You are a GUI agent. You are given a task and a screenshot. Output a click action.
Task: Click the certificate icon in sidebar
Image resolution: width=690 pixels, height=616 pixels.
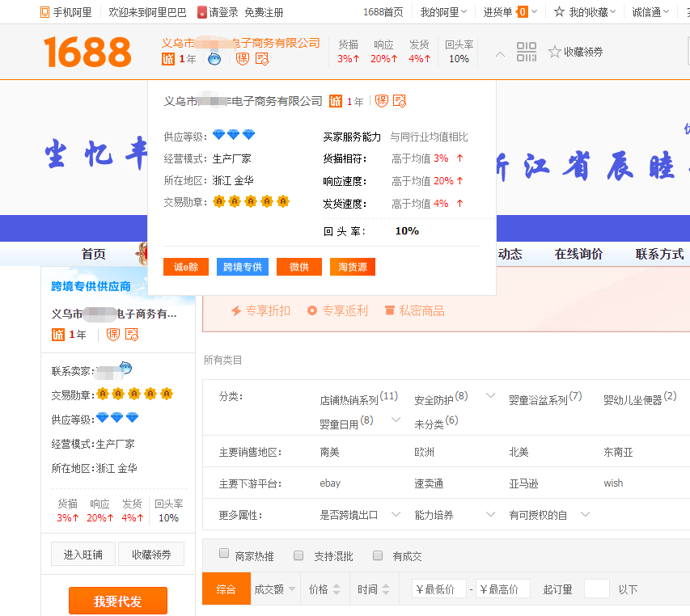132,335
